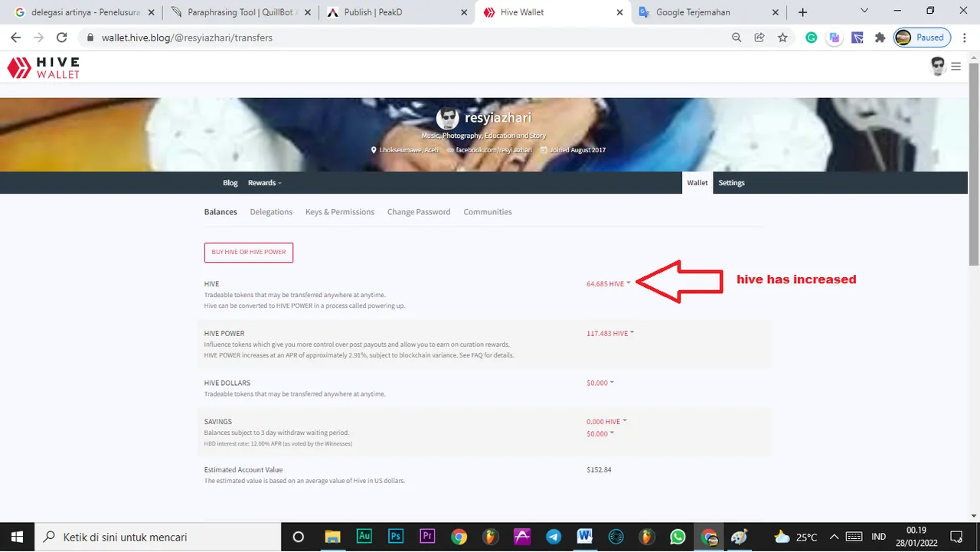Expand the 64.685 HIVE balance dropdown
Screen dimensions: 980x552
tap(609, 284)
